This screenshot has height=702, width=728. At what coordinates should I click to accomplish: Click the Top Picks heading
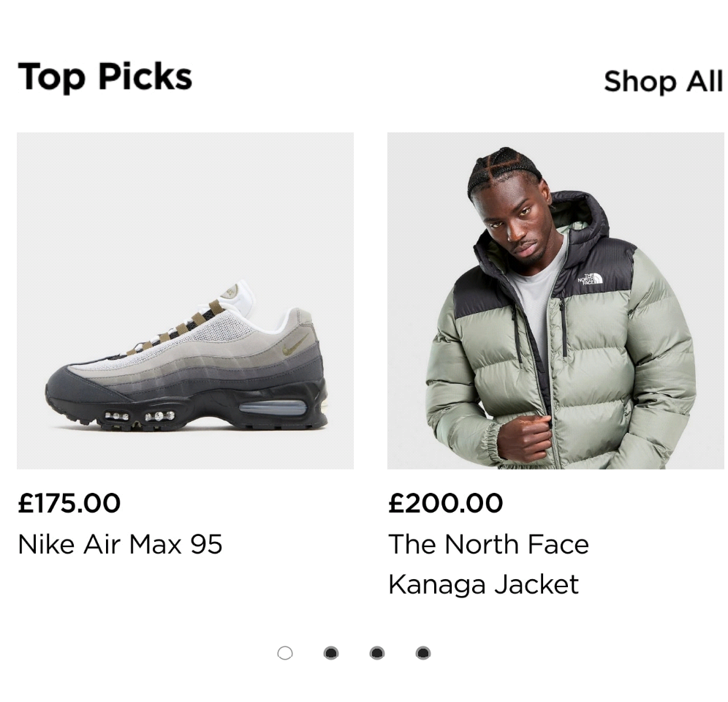pos(105,77)
